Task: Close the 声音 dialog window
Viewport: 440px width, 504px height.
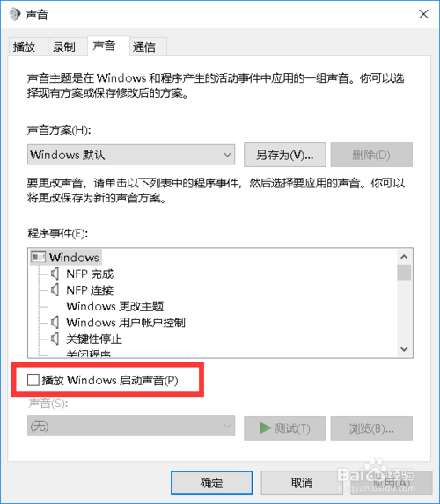Action: 423,14
